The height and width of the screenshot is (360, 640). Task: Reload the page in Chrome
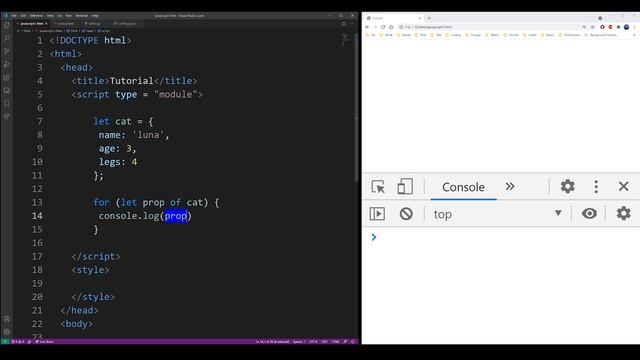tap(383, 27)
